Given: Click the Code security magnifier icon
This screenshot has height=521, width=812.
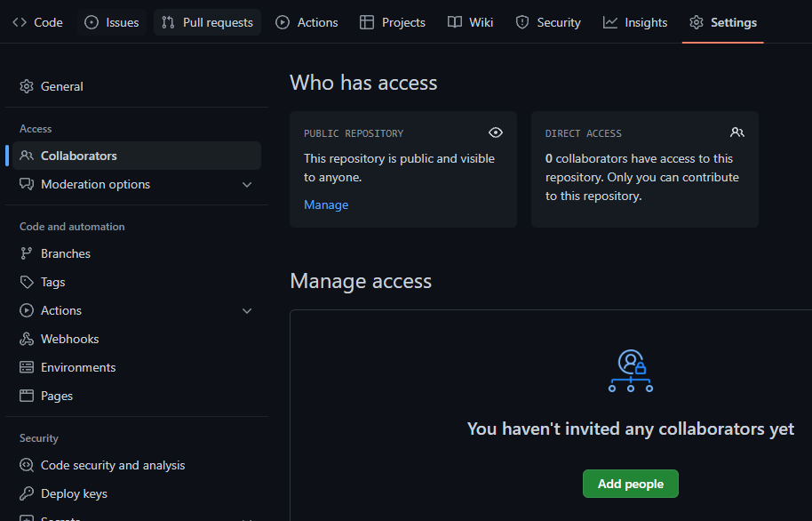Looking at the screenshot, I should [27, 465].
